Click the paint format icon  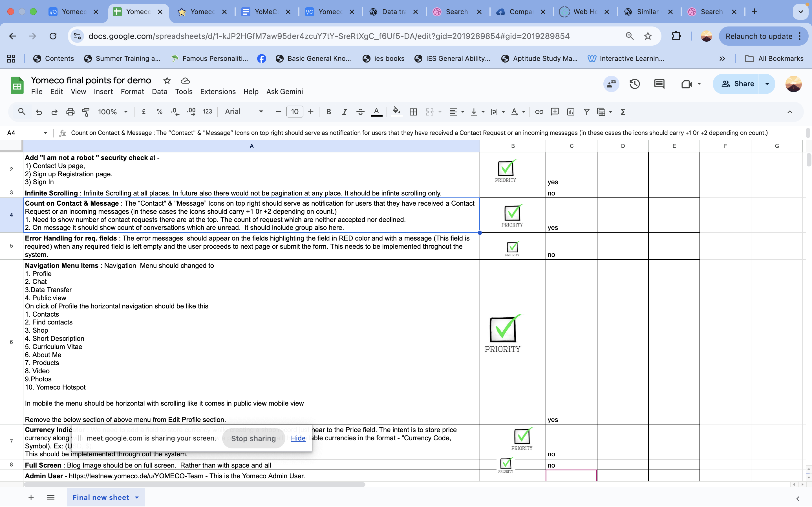(x=86, y=112)
